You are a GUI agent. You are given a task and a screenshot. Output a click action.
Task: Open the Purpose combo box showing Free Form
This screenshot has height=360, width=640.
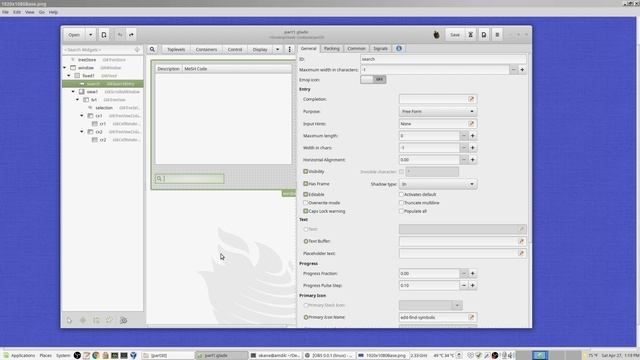(438, 111)
